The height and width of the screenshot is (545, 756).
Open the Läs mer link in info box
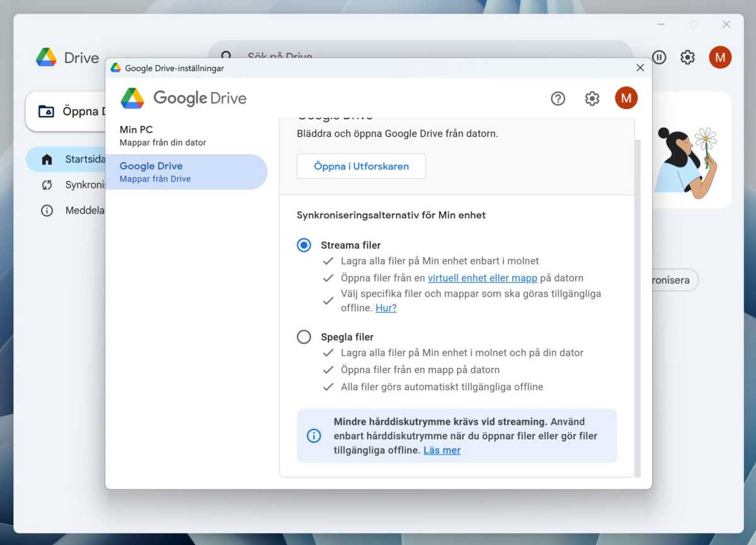coord(442,450)
